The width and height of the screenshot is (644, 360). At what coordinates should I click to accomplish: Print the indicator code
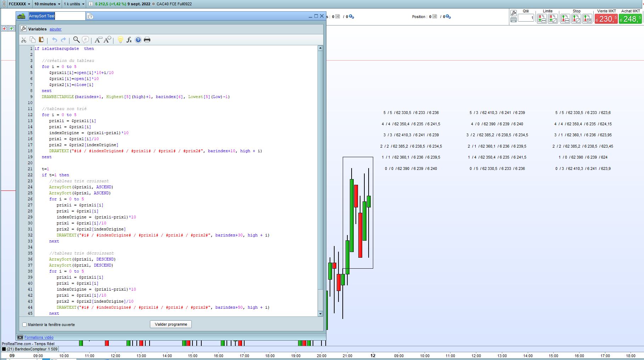tap(147, 40)
